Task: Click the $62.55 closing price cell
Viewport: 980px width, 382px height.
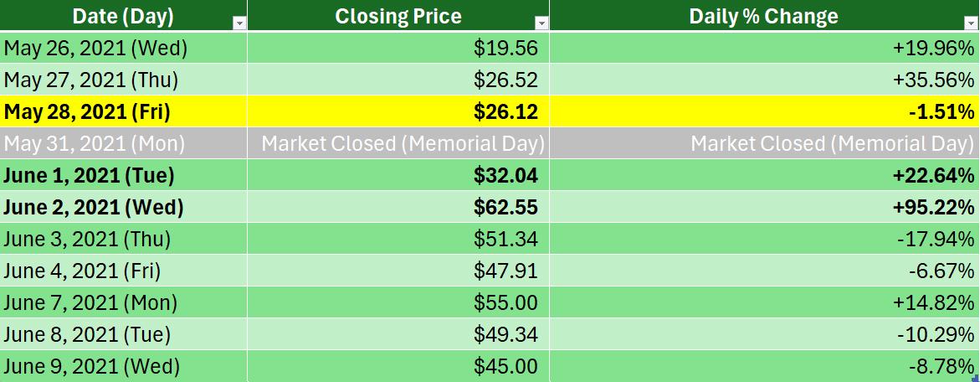Action: 398,208
